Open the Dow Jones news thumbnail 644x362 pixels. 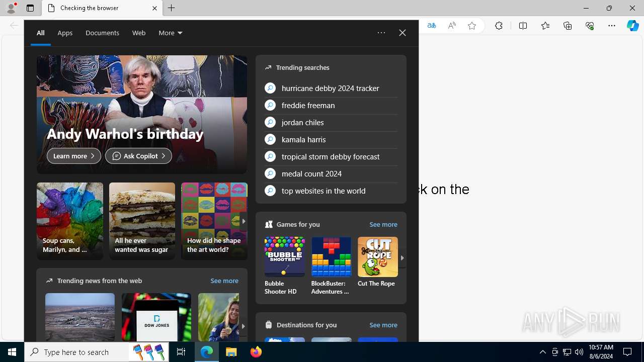(156, 317)
